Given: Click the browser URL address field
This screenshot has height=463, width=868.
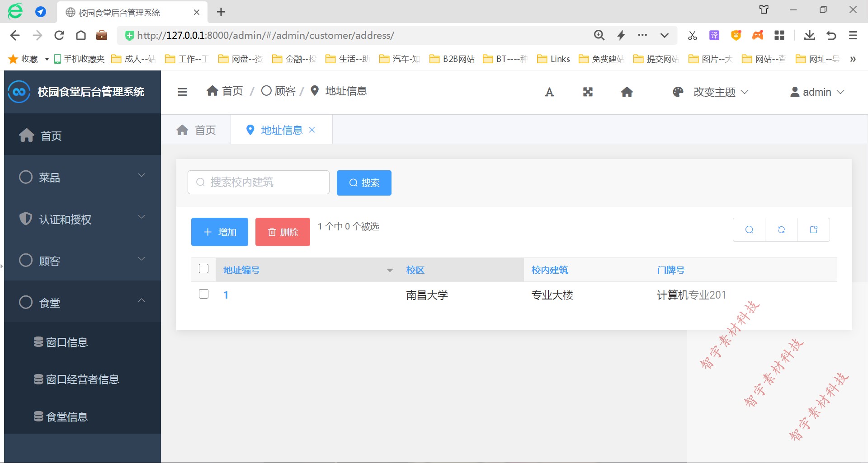Looking at the screenshot, I should (353, 35).
